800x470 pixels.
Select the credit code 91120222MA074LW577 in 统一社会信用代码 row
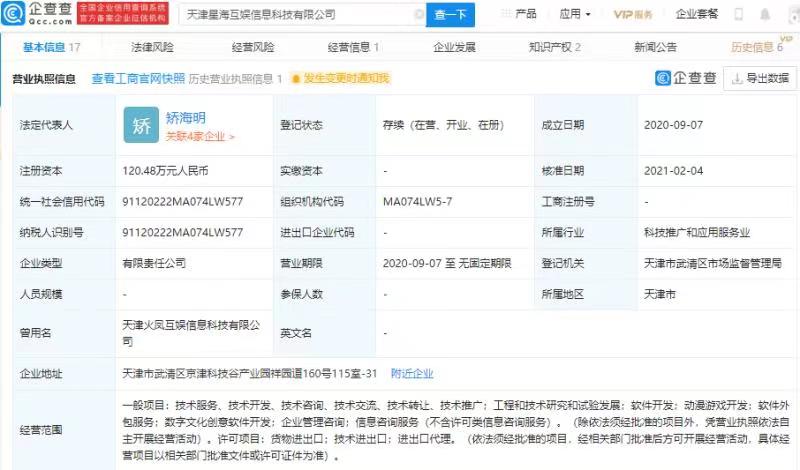(183, 202)
